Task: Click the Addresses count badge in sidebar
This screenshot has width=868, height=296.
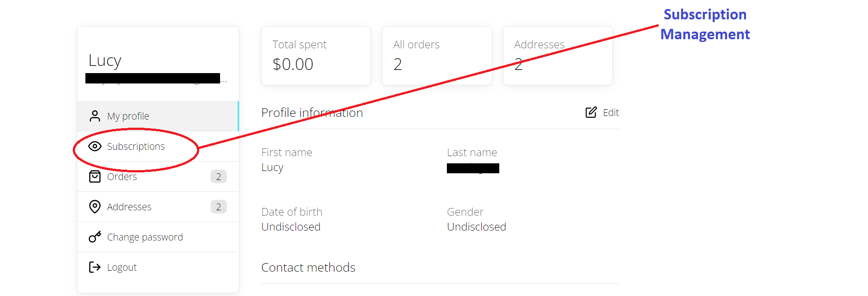Action: click(x=219, y=207)
